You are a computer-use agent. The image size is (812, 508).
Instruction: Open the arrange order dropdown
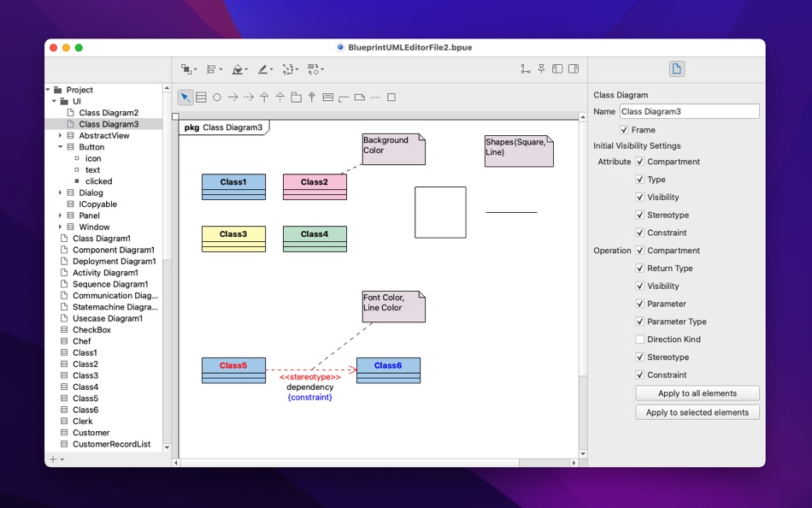pyautogui.click(x=189, y=69)
